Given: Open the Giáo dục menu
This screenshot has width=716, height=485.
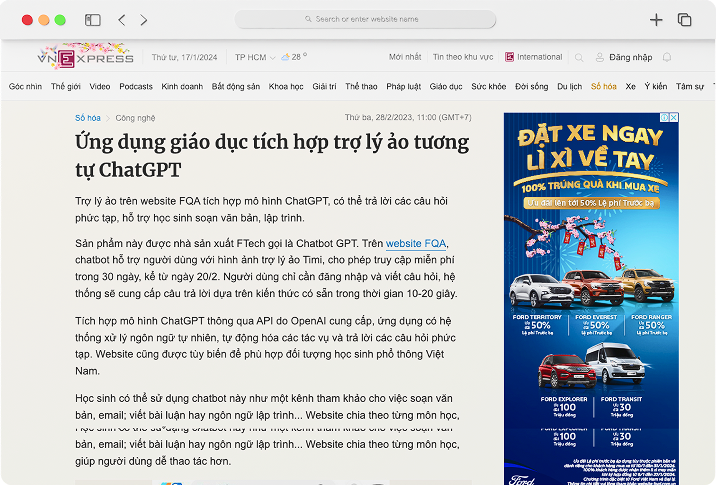Looking at the screenshot, I should [x=446, y=86].
